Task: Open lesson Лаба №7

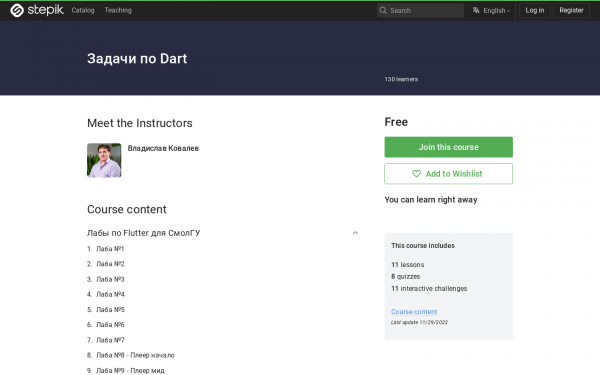Action: (x=110, y=340)
